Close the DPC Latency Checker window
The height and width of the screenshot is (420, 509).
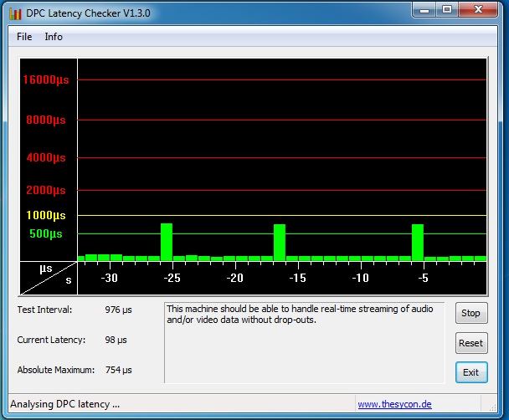pyautogui.click(x=479, y=10)
